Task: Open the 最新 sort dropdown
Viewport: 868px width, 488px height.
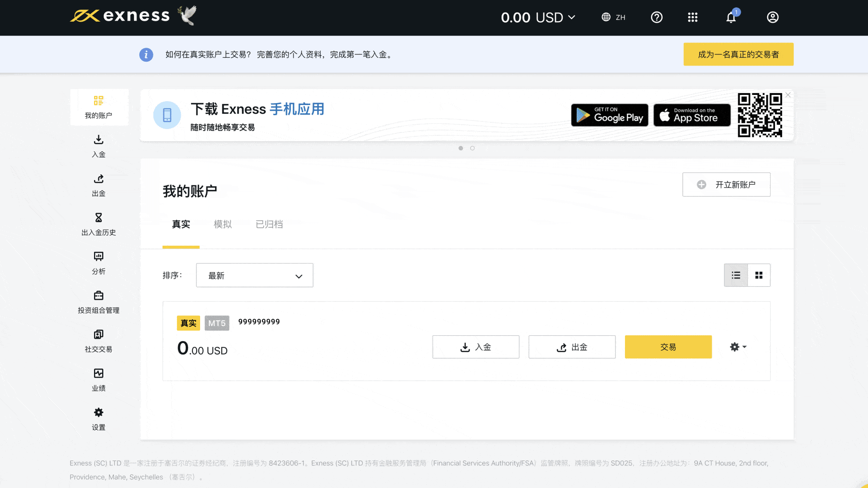Action: (x=255, y=276)
